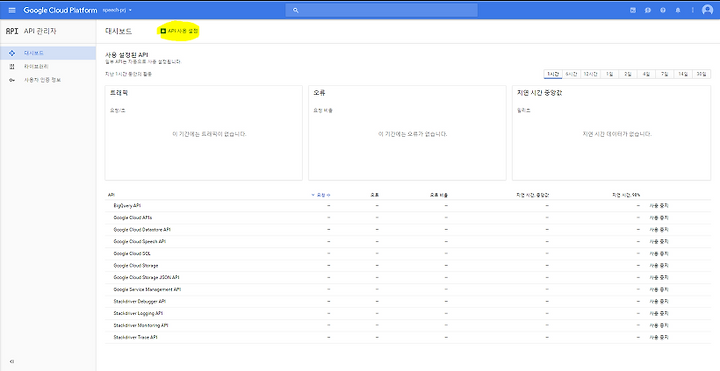The image size is (720, 371).
Task: Open the Google Cloud Speech API entry
Action: tap(140, 242)
